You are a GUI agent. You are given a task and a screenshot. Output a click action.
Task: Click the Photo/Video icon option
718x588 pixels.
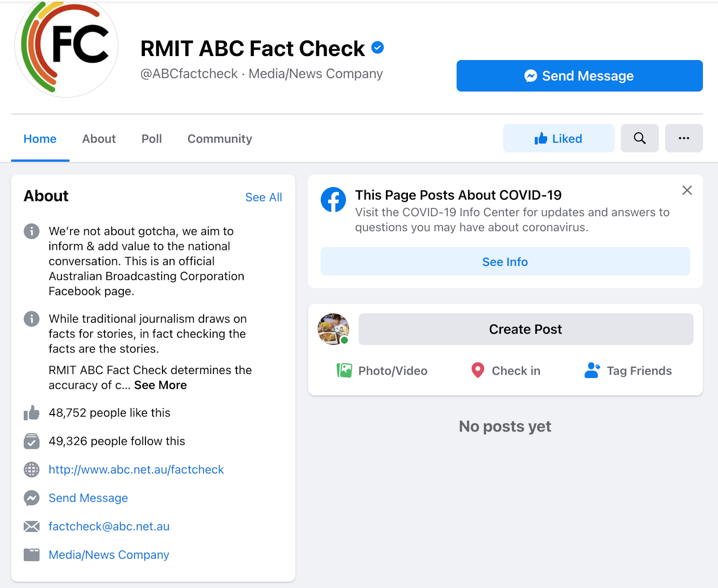click(x=382, y=370)
